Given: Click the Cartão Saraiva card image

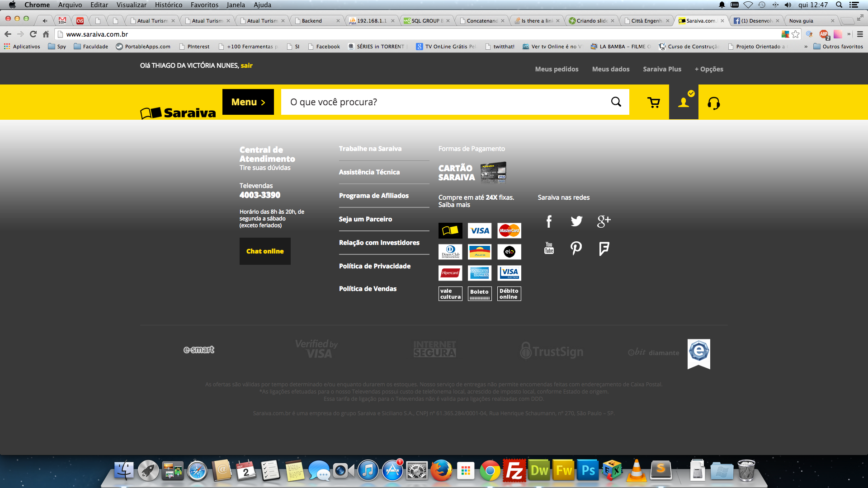Looking at the screenshot, I should coord(493,173).
